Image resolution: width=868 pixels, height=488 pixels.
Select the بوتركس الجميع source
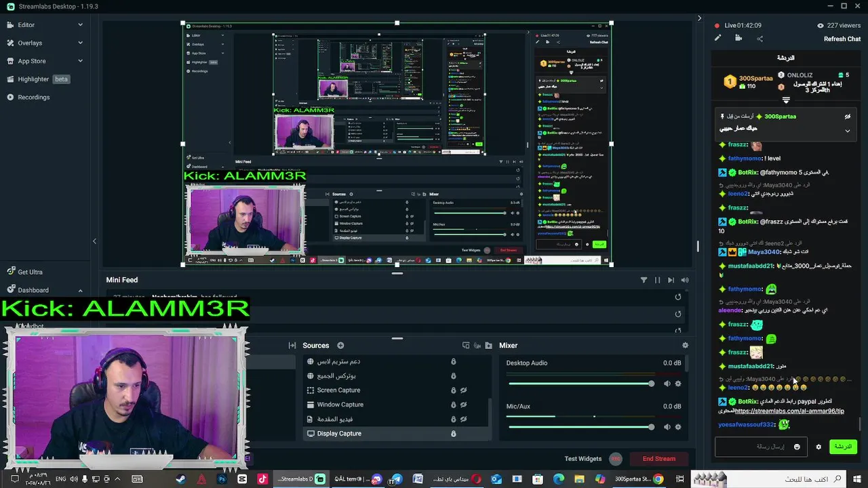[x=397, y=375]
